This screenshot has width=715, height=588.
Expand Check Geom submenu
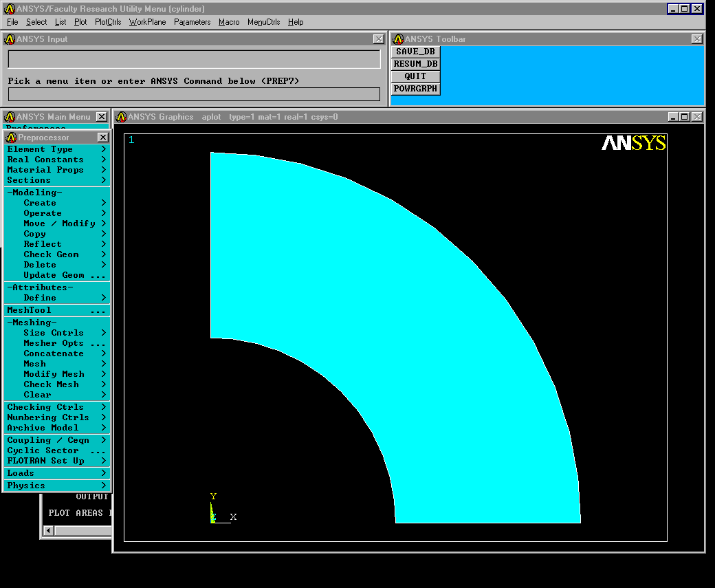(57, 254)
